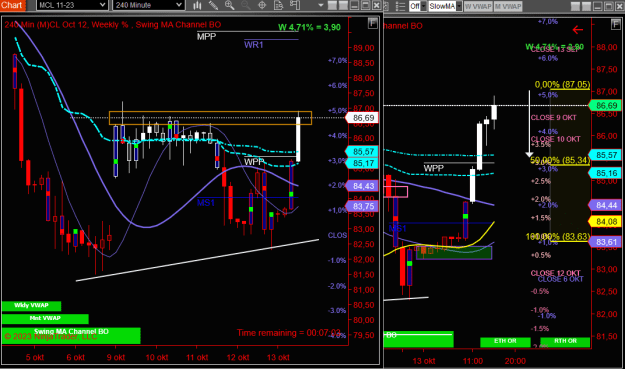Maximize the right chart window
Viewport: 625px width, 369px height.
point(608,6)
